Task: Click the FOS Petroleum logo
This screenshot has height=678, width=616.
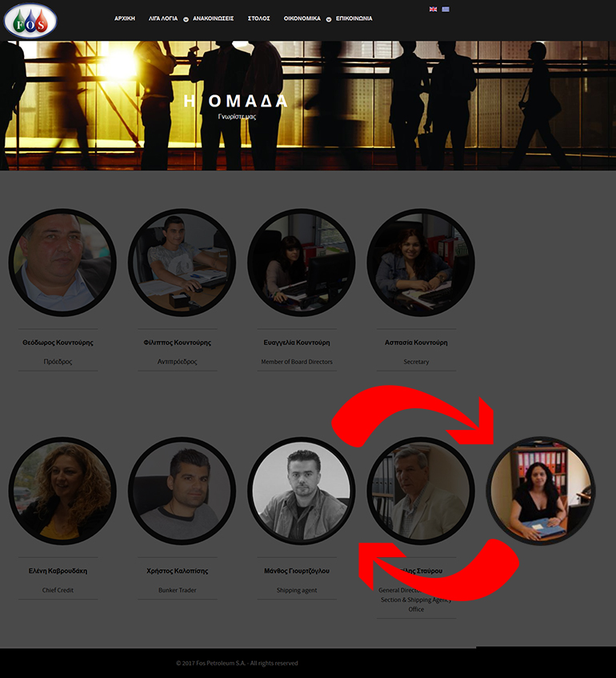Action: 30,20
